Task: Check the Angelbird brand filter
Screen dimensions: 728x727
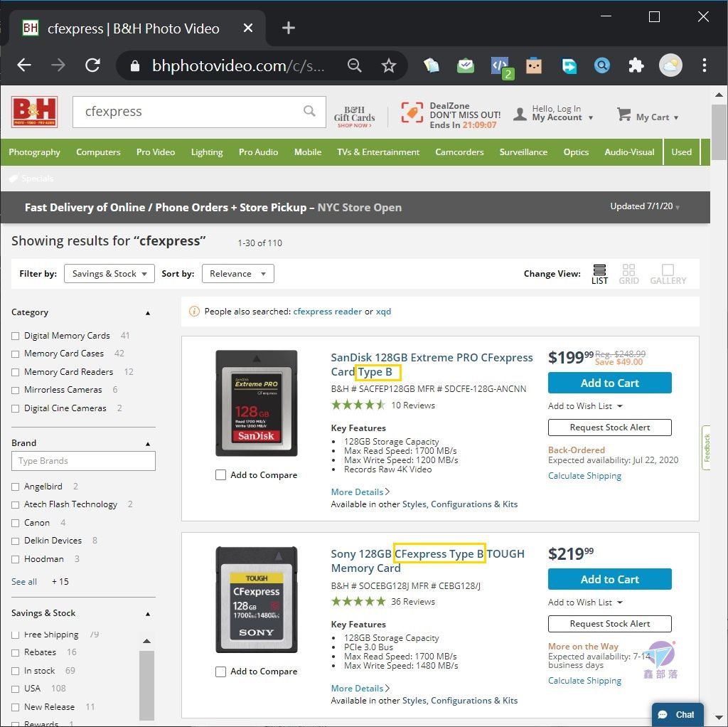Action: pyautogui.click(x=16, y=487)
